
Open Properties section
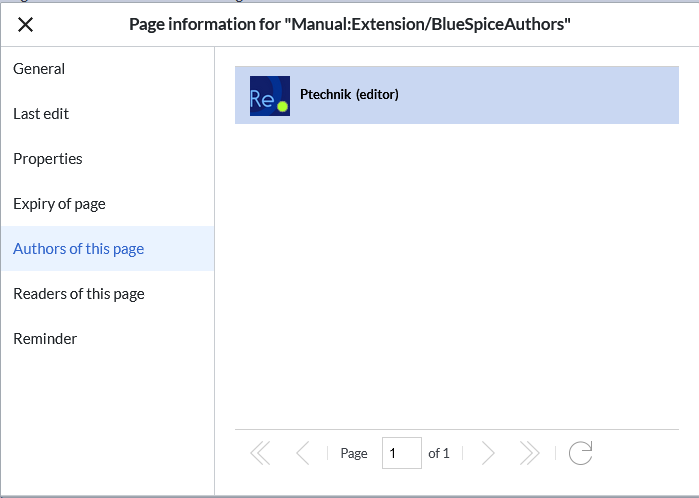click(48, 159)
